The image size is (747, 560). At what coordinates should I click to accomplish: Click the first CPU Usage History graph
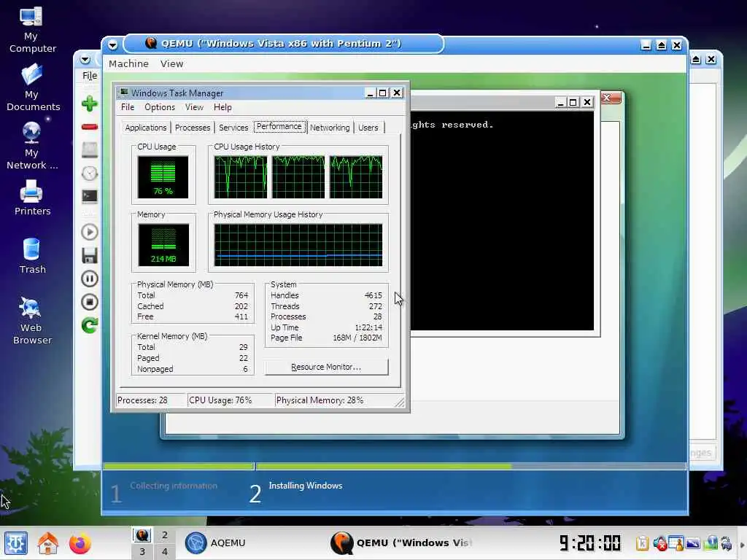[x=241, y=176]
